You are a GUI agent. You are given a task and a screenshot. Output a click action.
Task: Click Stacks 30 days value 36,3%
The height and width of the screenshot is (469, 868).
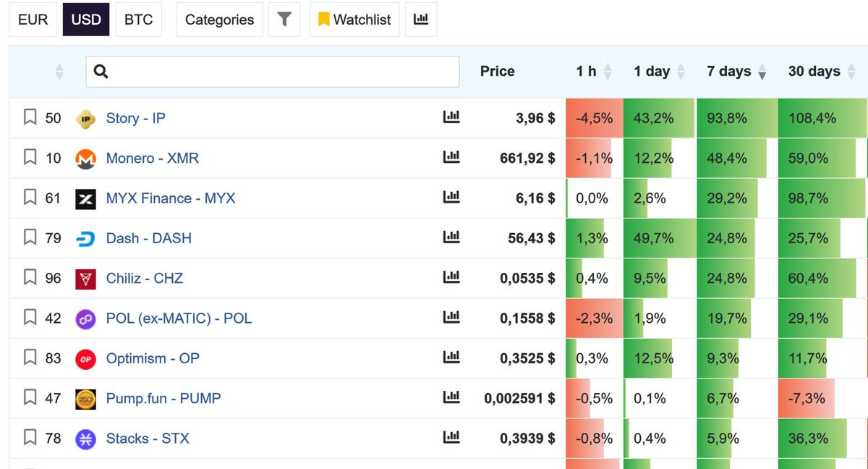808,438
